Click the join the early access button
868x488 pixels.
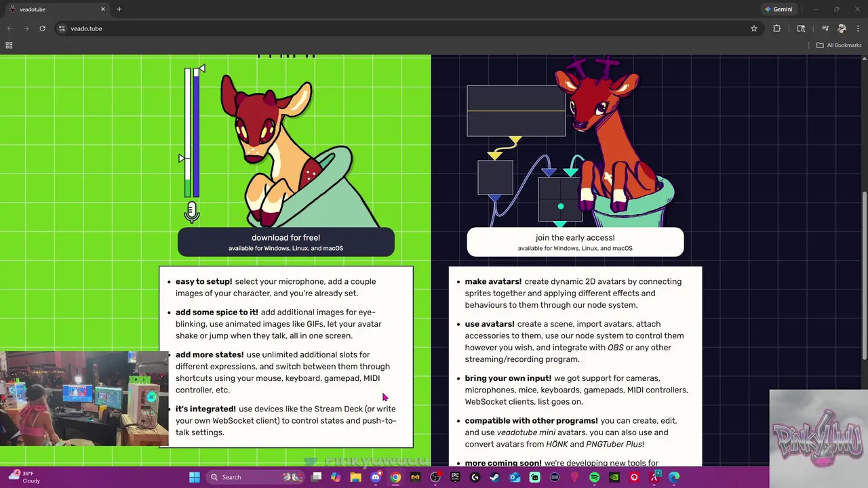[x=575, y=242]
